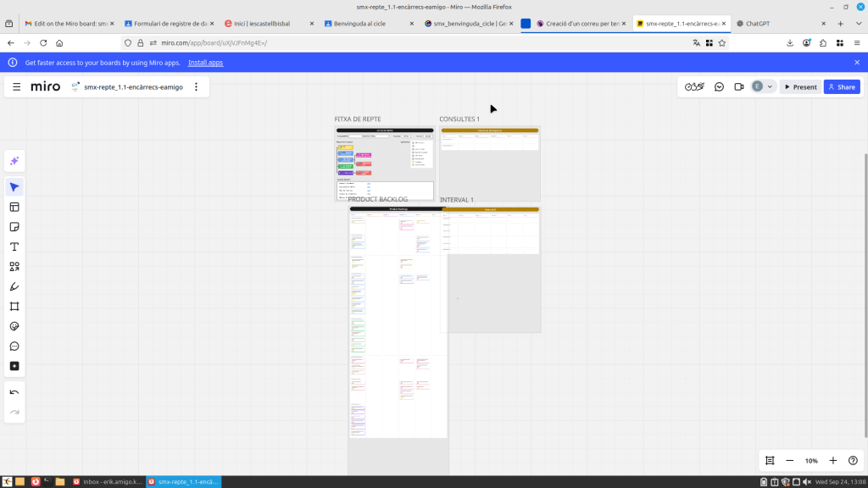Select the Sticky note tool

(x=14, y=227)
